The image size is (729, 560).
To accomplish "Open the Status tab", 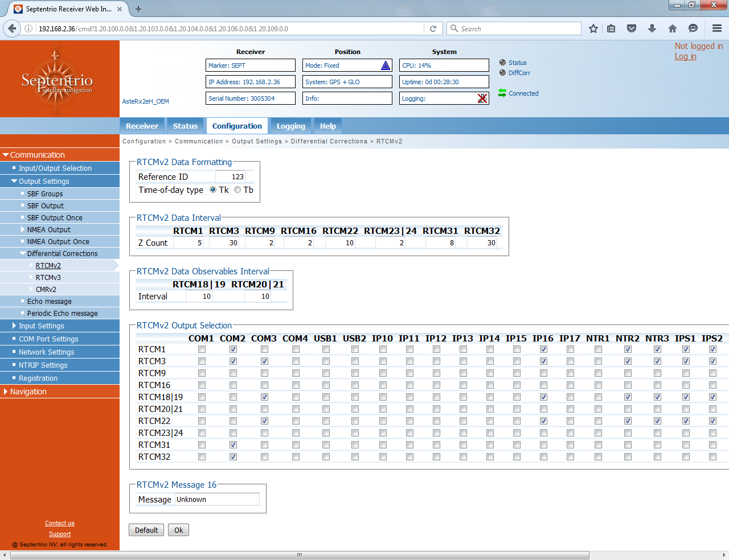I will tap(185, 126).
